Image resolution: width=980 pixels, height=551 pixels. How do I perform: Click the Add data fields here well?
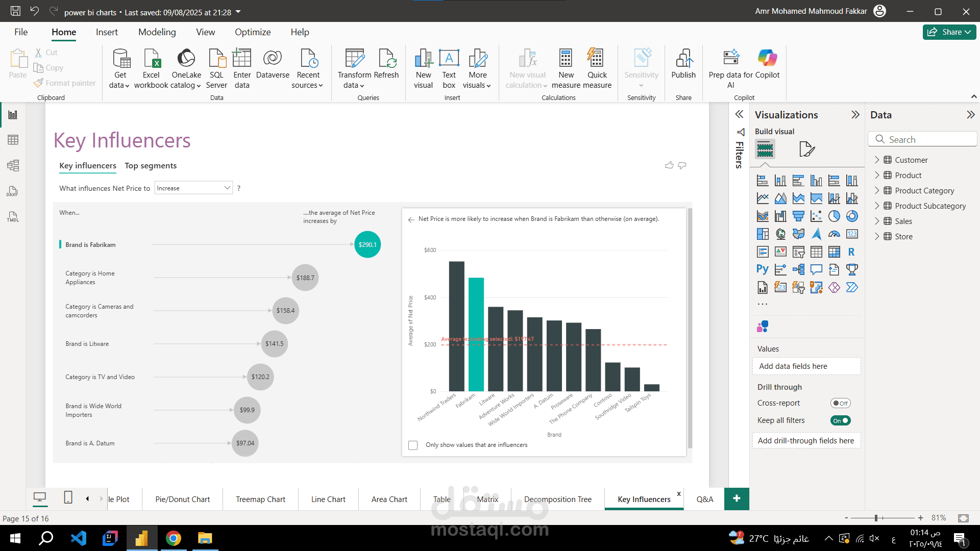pyautogui.click(x=806, y=366)
